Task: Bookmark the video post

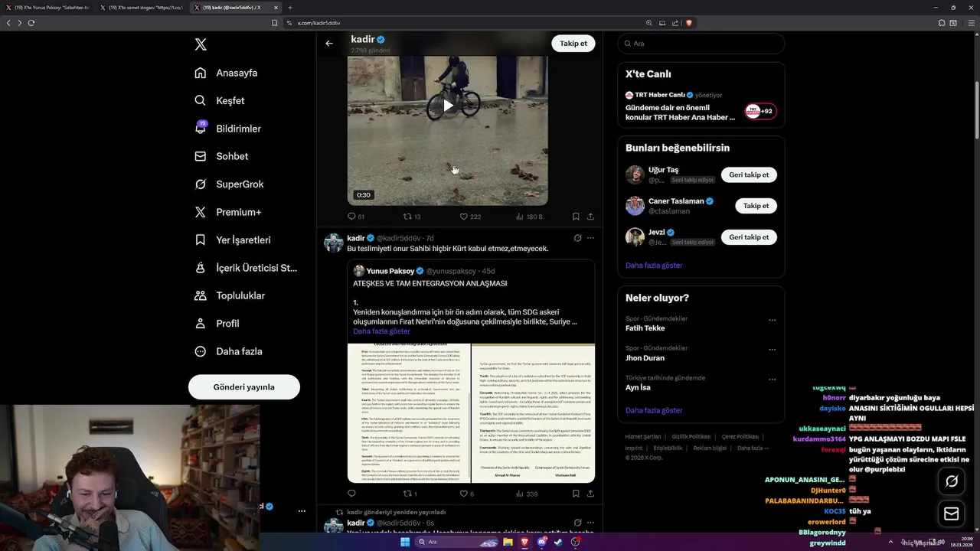Action: coord(576,217)
